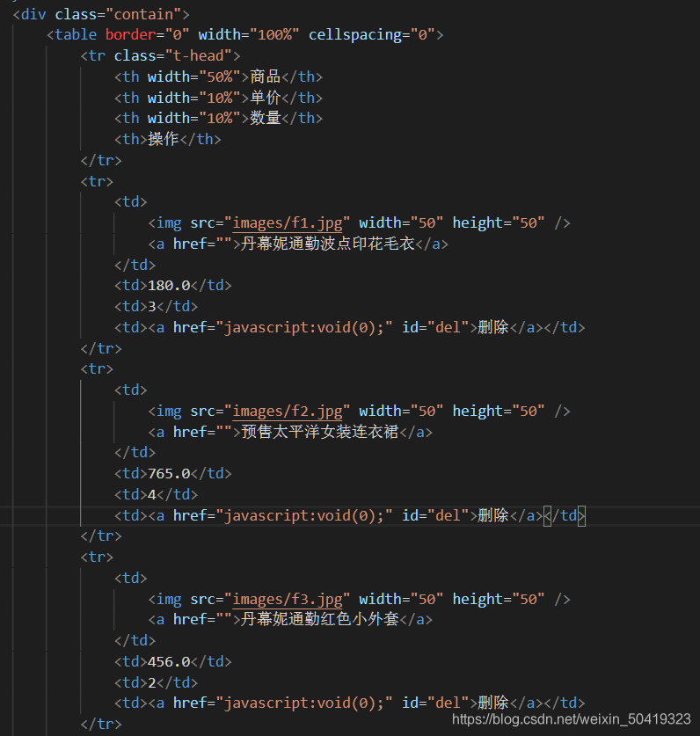Click the price value 765.0
The height and width of the screenshot is (736, 700).
[x=169, y=474]
